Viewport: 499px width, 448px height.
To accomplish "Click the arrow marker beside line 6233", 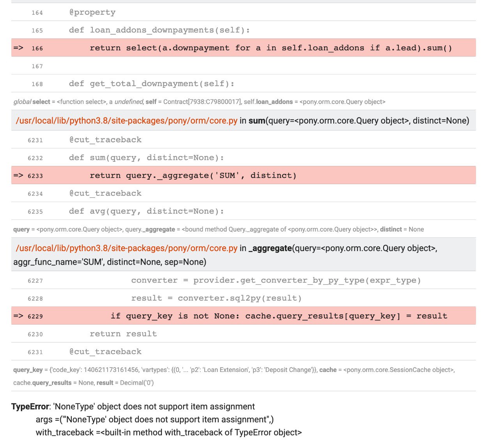I will [x=18, y=175].
